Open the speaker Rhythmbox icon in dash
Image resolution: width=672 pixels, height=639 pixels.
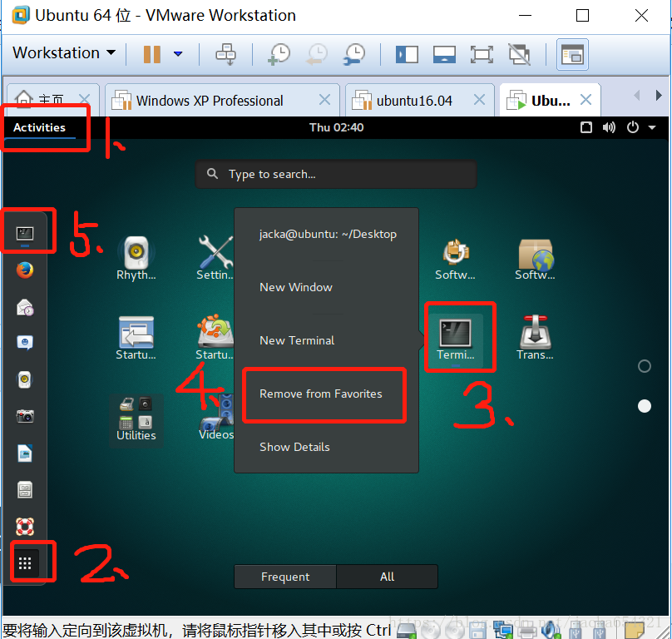tap(25, 379)
